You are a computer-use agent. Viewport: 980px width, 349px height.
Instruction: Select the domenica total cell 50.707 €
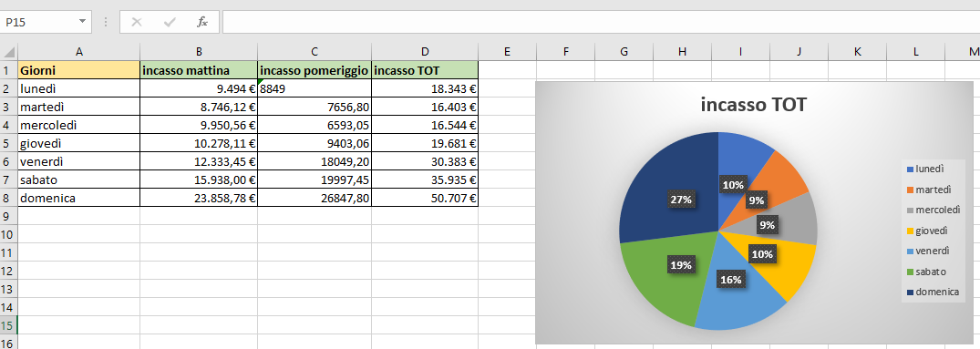pos(425,199)
